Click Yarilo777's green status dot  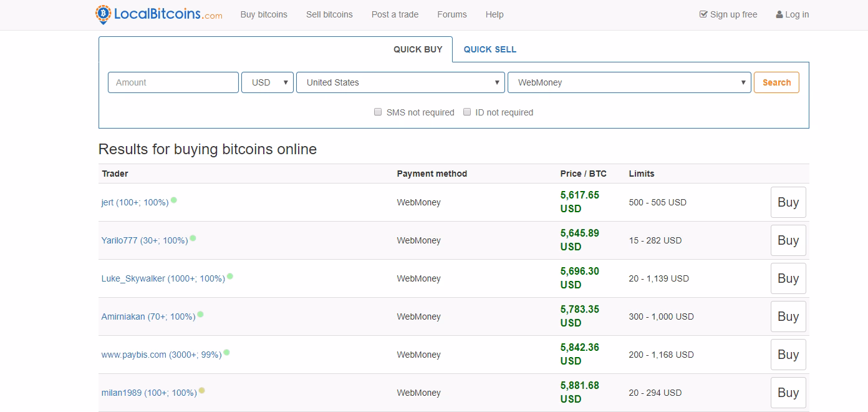tap(193, 238)
